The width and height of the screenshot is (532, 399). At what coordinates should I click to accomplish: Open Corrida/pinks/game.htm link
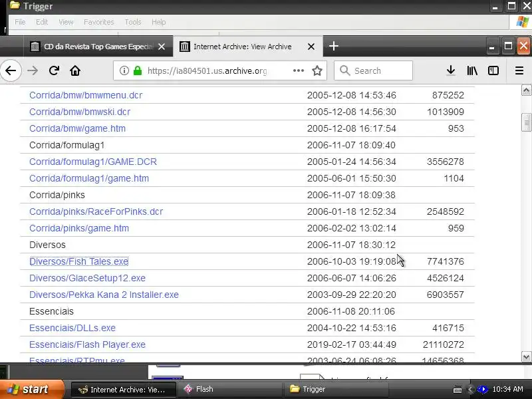[79, 228]
